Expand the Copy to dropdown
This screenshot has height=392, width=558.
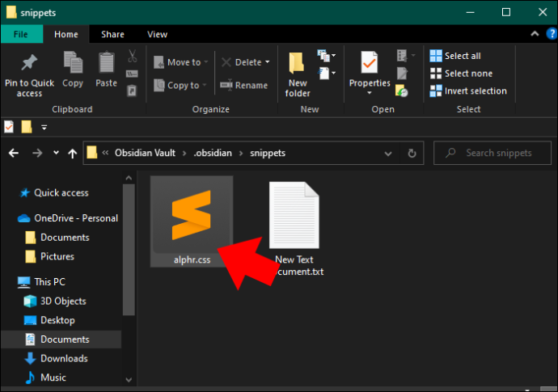point(205,85)
